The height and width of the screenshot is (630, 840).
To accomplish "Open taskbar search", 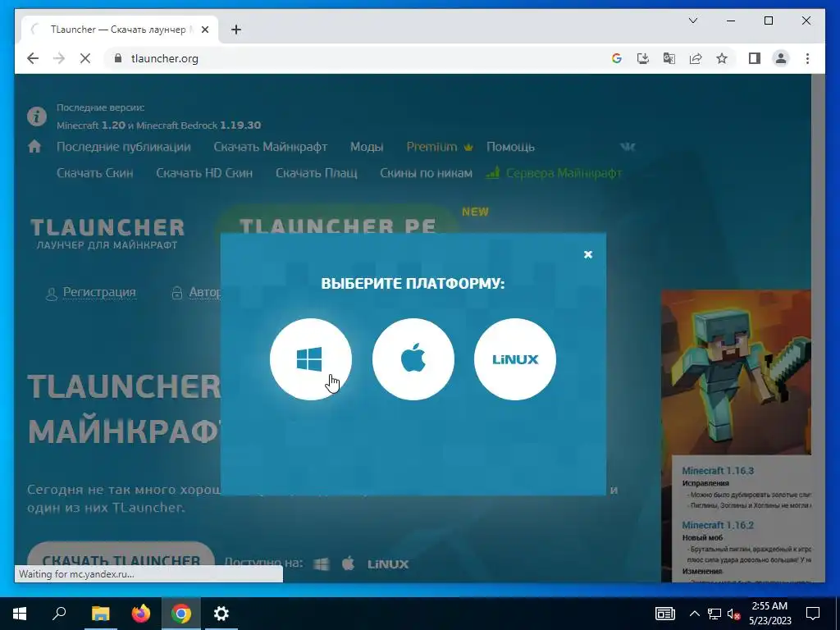I will tap(59, 614).
